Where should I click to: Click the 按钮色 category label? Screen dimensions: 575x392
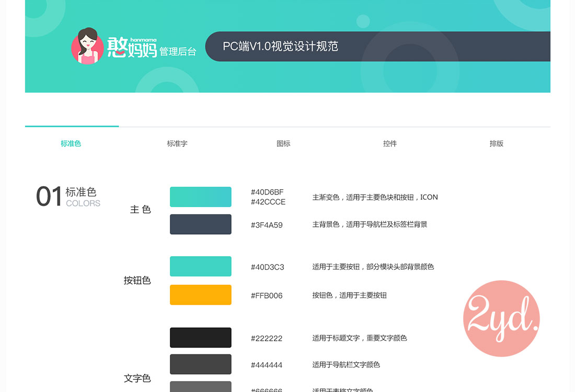[137, 280]
